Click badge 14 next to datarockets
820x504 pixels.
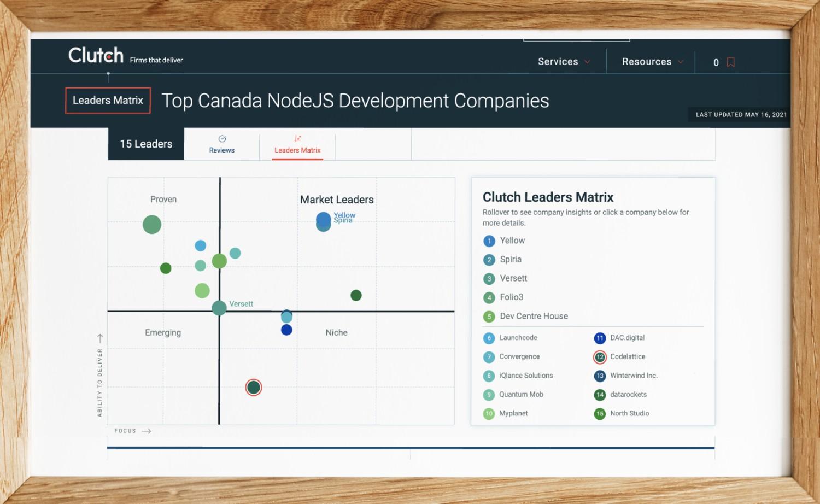pos(600,395)
